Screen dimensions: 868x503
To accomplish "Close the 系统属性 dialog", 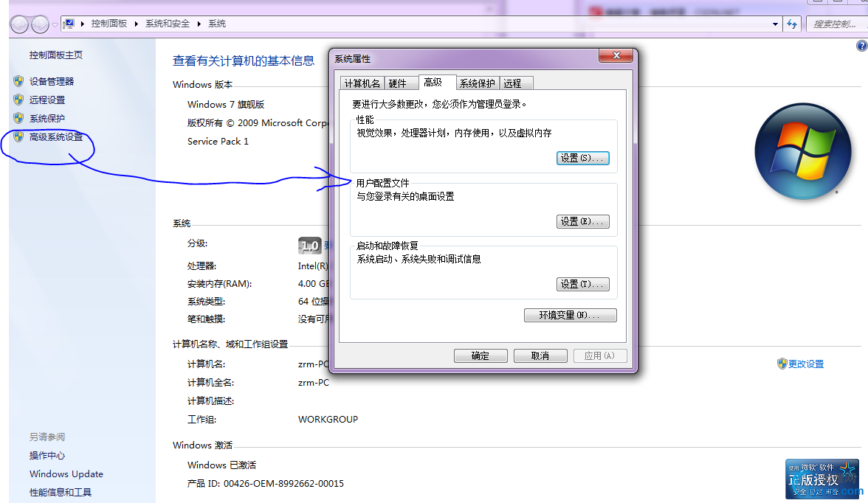I will (x=616, y=55).
